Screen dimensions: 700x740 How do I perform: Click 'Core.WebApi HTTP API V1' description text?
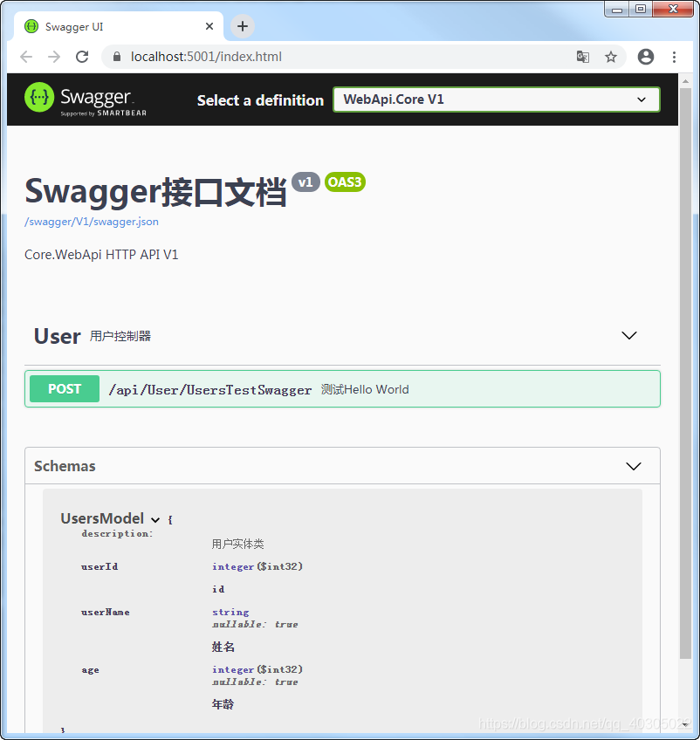[x=101, y=255]
